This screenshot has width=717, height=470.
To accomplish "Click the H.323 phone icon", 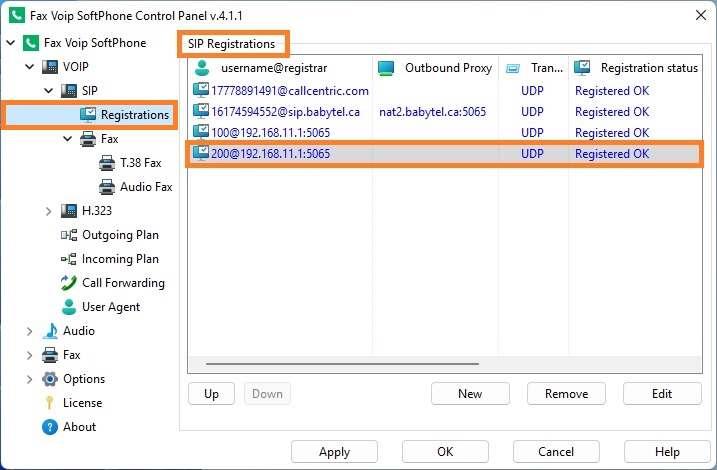I will point(69,211).
